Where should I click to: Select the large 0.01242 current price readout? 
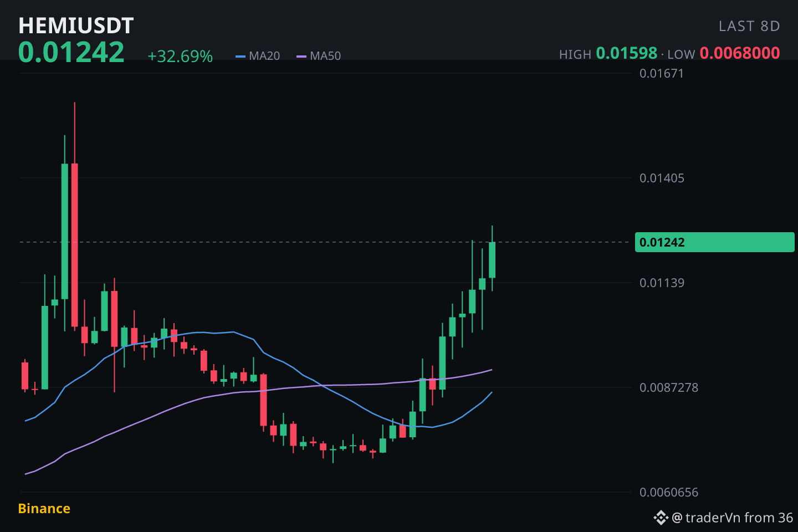[71, 53]
